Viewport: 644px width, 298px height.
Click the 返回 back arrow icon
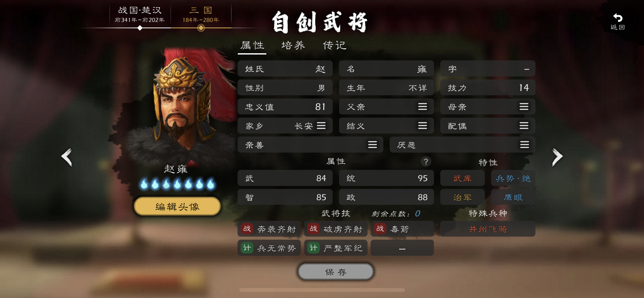point(618,18)
